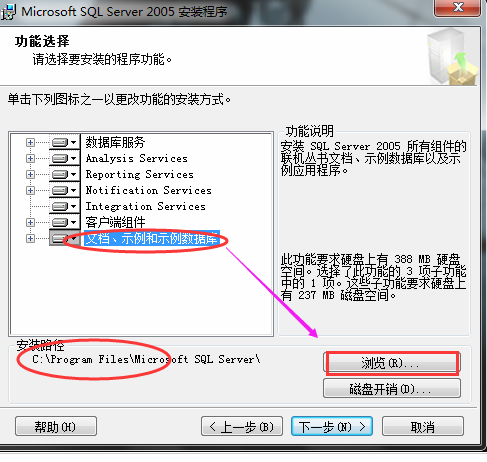The width and height of the screenshot is (487, 462).
Task: Go to next step with 下一步(N)
Action: pyautogui.click(x=332, y=426)
